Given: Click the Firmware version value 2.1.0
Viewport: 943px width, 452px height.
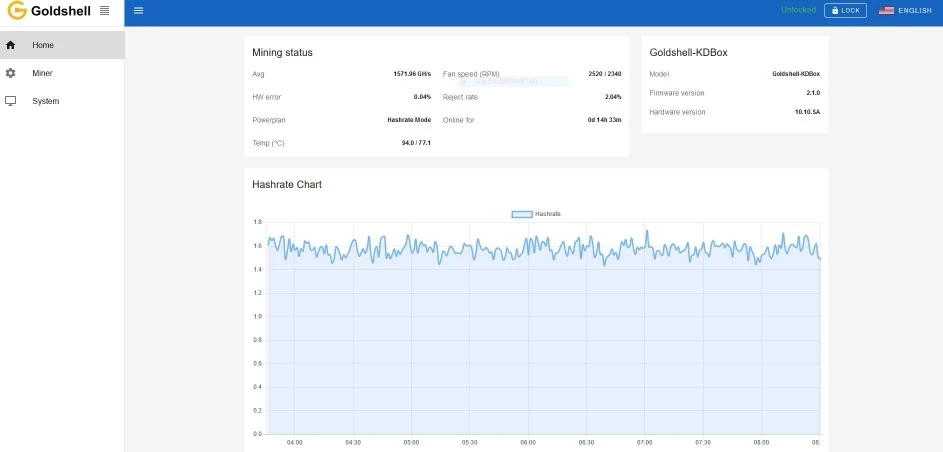Looking at the screenshot, I should [812, 93].
